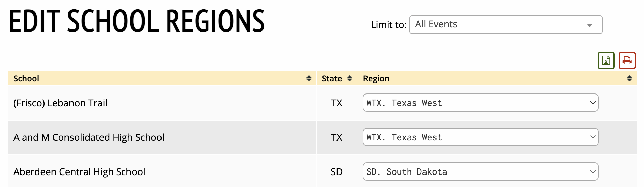
Task: Click the Edit School Regions heading
Action: [137, 21]
